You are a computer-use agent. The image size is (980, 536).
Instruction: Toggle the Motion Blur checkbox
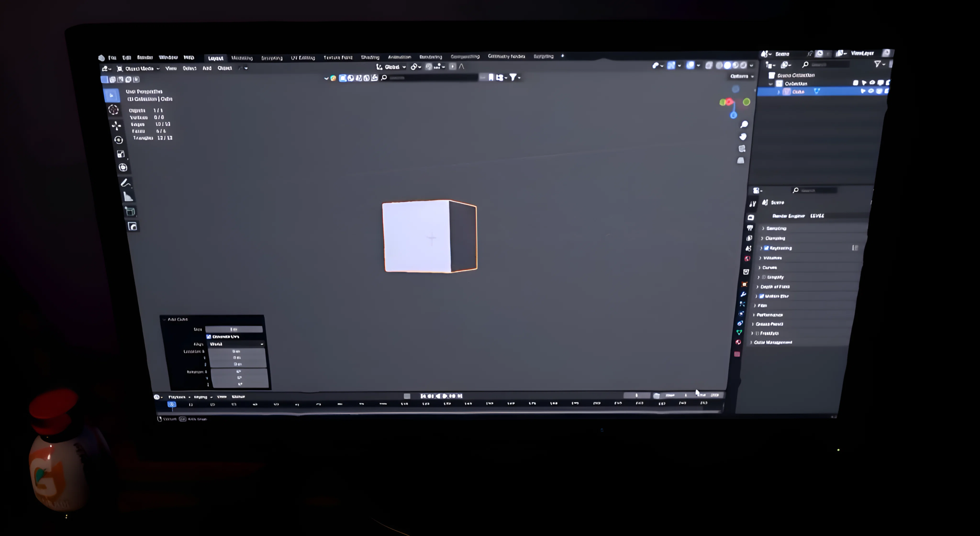point(762,296)
